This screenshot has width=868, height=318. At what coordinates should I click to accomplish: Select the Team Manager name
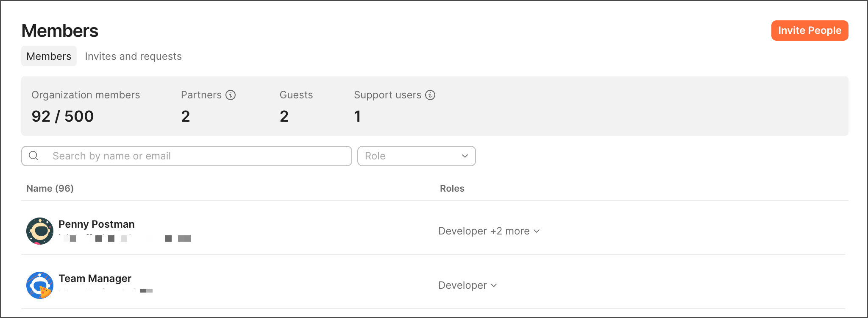point(95,279)
